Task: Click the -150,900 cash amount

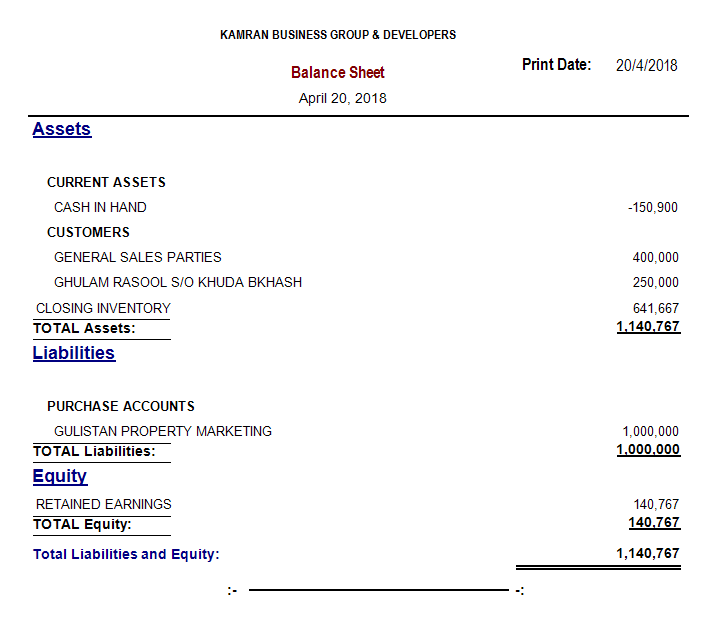Action: [652, 208]
